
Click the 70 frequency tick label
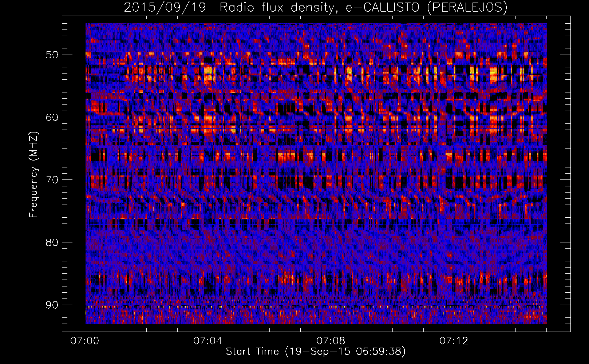coord(52,180)
